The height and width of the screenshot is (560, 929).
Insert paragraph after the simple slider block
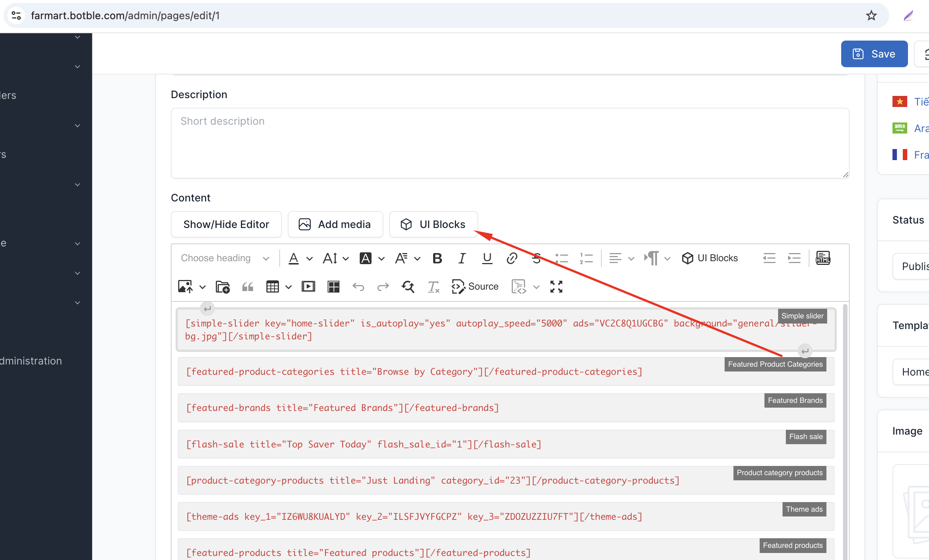pos(805,352)
